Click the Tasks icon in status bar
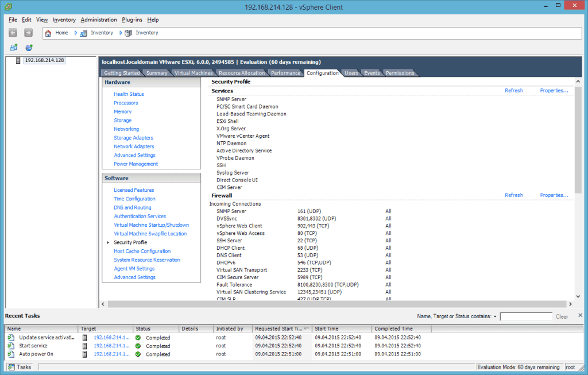The width and height of the screenshot is (588, 375). [x=11, y=367]
